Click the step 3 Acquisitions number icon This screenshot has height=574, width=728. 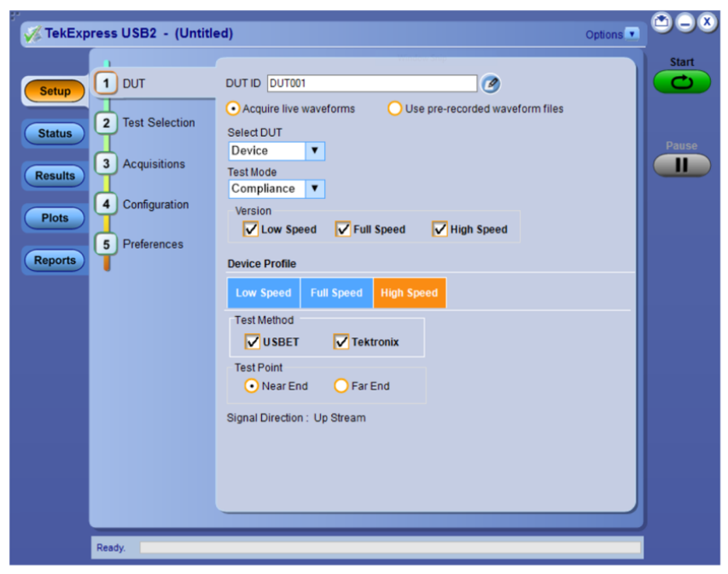click(x=106, y=164)
